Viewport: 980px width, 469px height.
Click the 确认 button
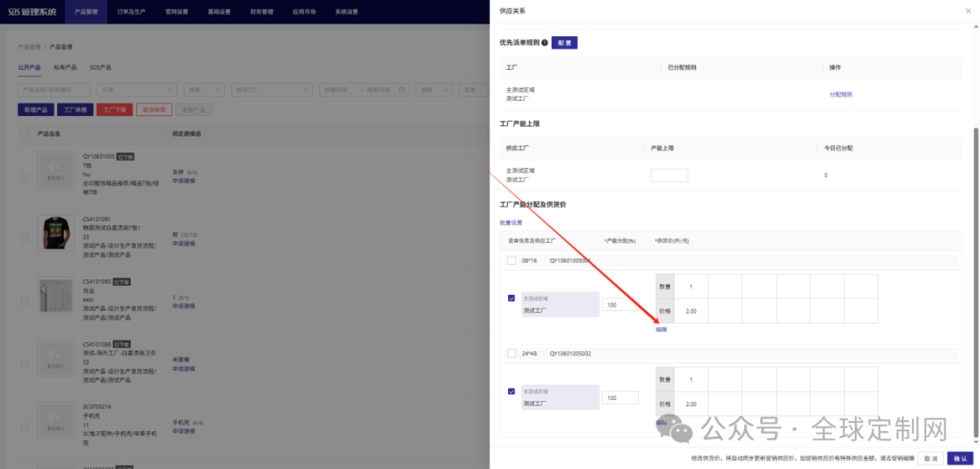coord(960,458)
